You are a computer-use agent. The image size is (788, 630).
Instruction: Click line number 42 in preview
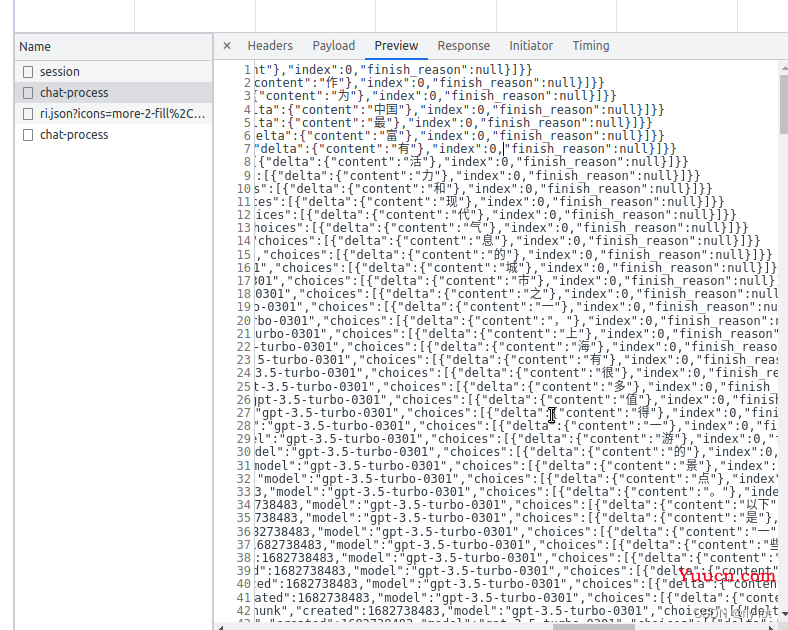[244, 611]
